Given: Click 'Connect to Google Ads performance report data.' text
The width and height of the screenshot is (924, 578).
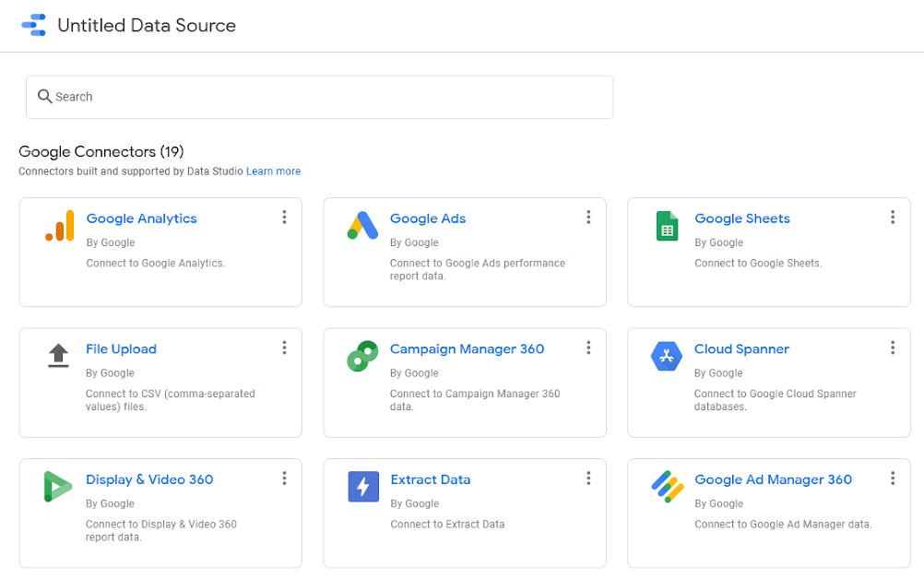Looking at the screenshot, I should [x=478, y=270].
